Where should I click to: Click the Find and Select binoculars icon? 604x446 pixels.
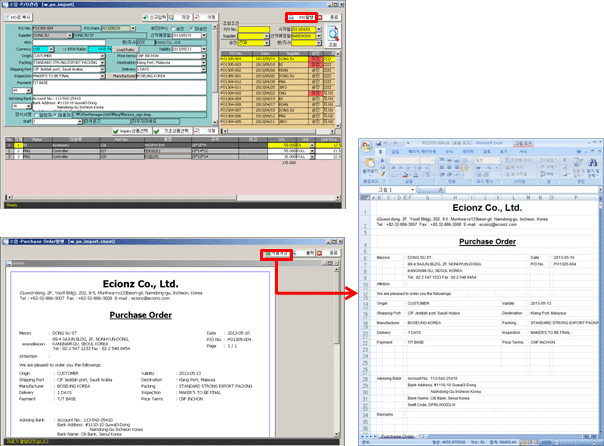(x=592, y=163)
